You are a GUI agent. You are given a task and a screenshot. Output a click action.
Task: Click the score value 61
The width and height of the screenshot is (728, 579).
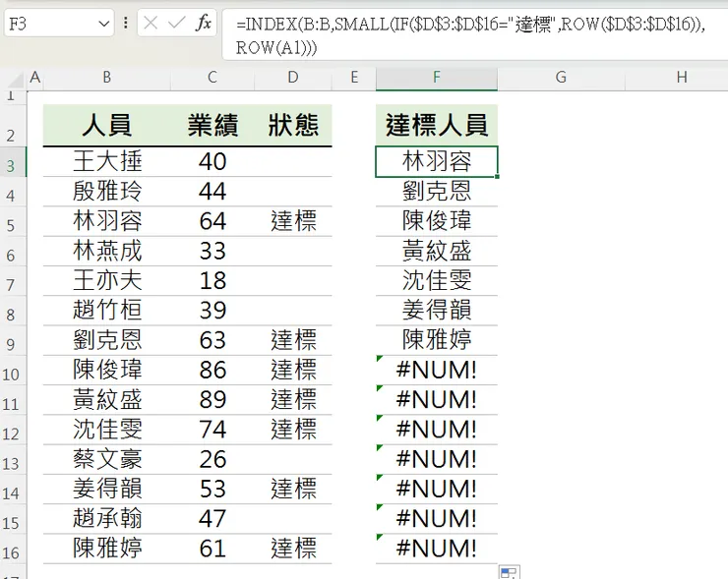pyautogui.click(x=212, y=548)
